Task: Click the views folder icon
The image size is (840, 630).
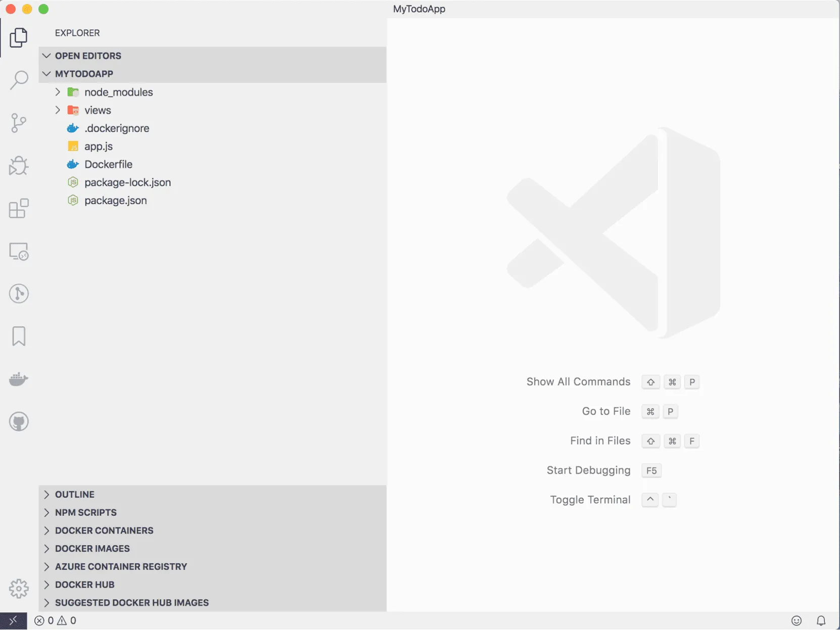Action: (73, 110)
